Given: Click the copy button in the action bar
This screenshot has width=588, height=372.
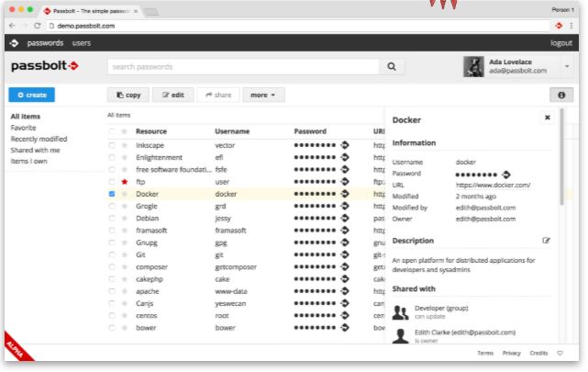Looking at the screenshot, I should pos(128,95).
